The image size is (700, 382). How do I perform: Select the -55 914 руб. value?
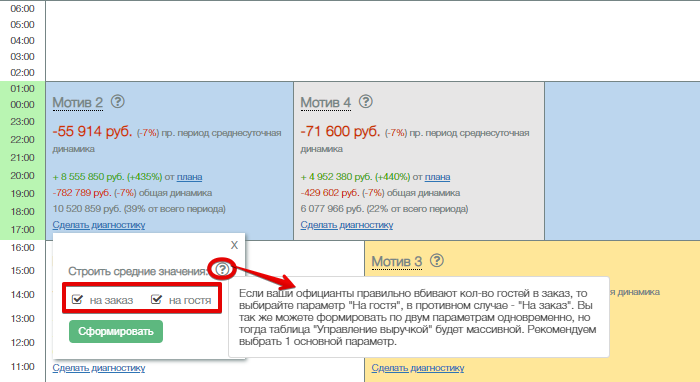(x=92, y=131)
